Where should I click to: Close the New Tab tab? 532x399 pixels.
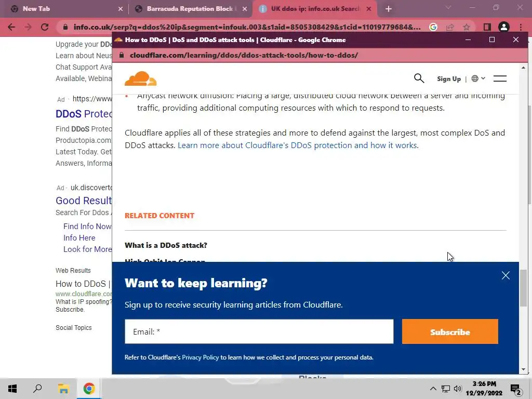(x=121, y=9)
